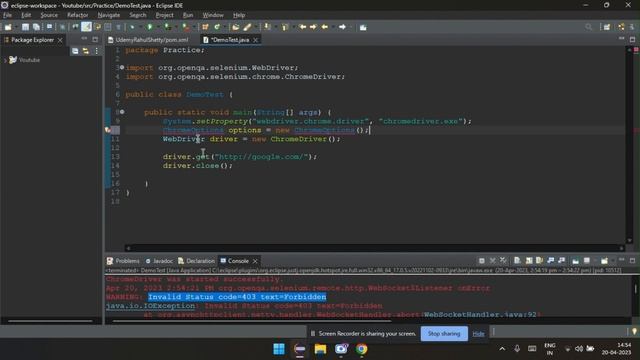Click the Previous Annotation toolbar icon
The width and height of the screenshot is (640, 360).
point(285,27)
